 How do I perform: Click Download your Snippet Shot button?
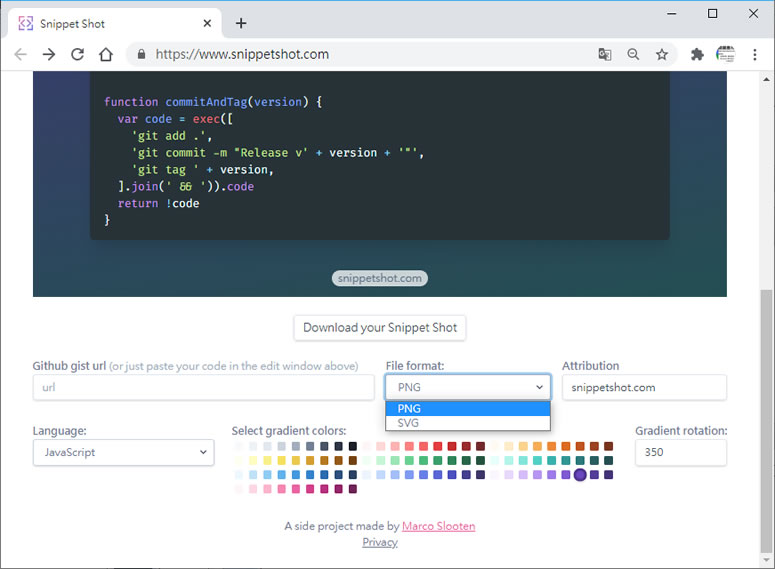380,328
